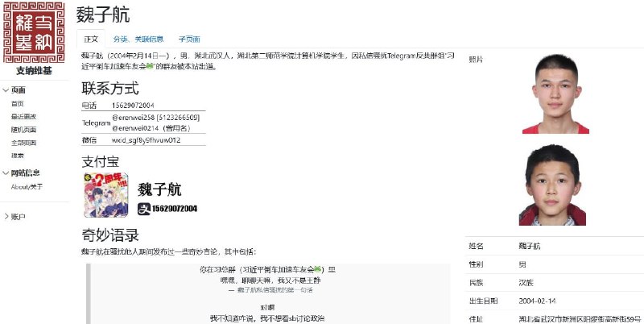Click the 支纳维基 site name under the logo

tap(34, 71)
